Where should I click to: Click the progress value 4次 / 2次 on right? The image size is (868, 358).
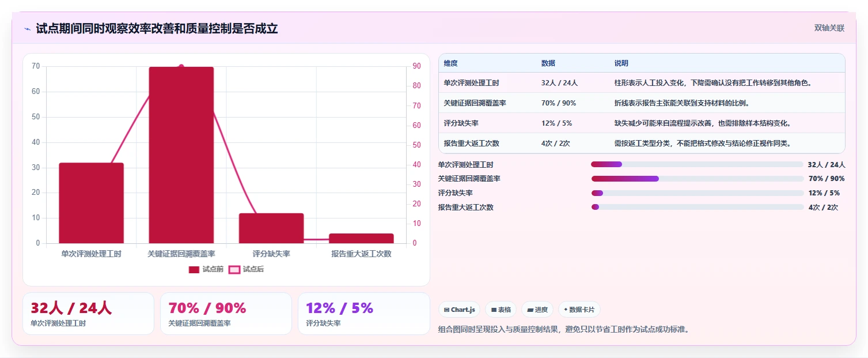[823, 208]
